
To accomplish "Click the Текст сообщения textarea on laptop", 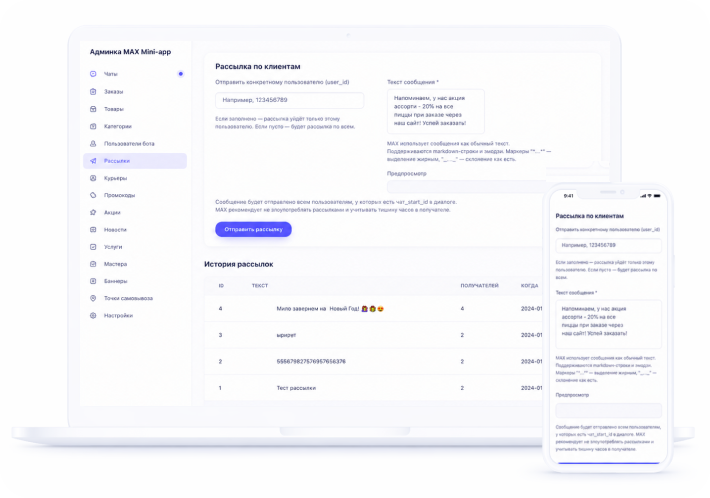I will (x=436, y=111).
